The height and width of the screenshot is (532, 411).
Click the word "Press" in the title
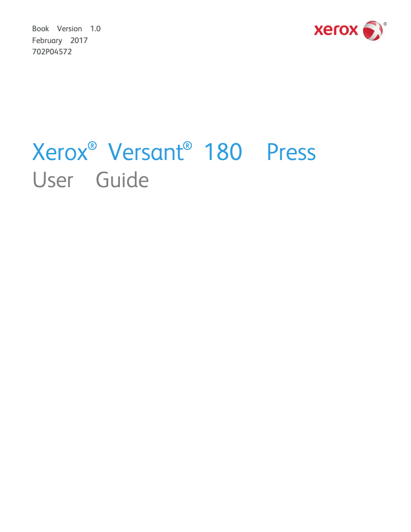point(291,152)
